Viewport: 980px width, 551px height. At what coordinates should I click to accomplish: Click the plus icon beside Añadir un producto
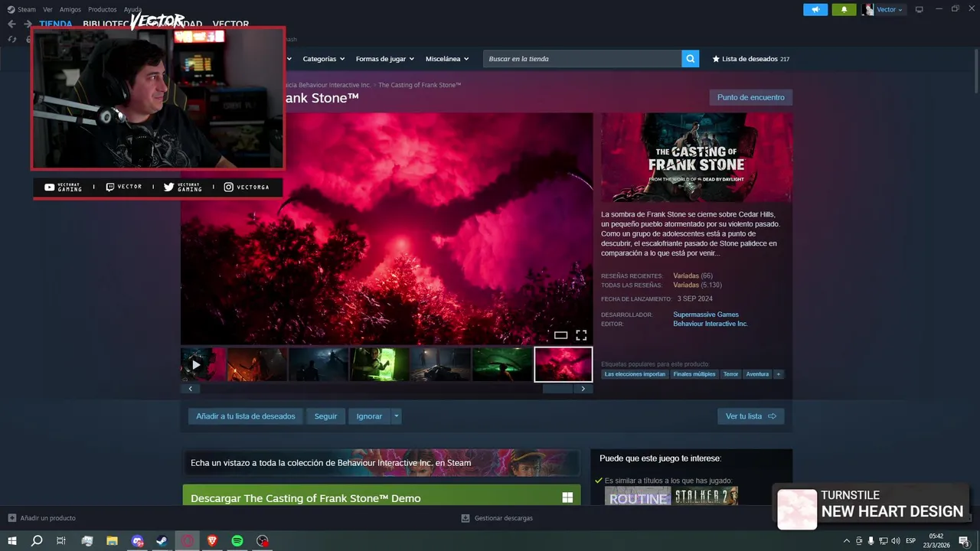click(x=11, y=518)
